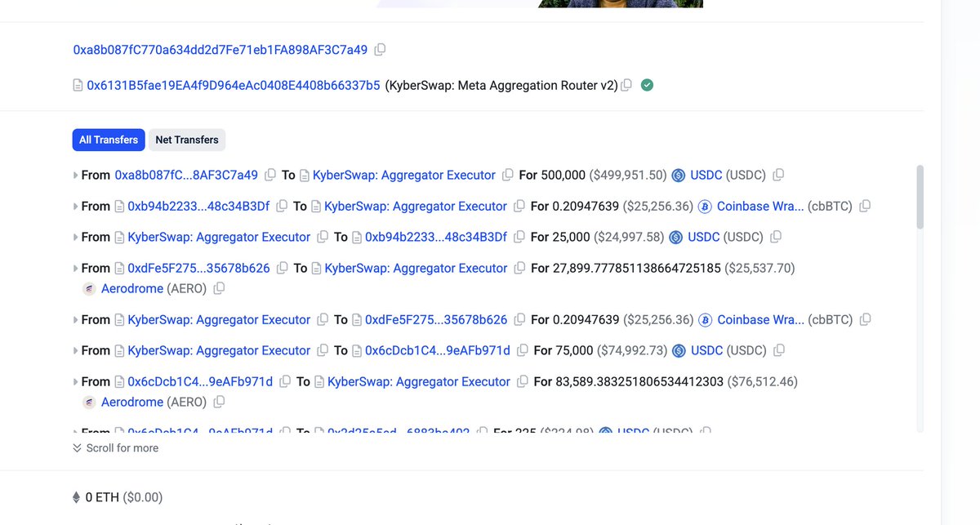Copy From address 0xb94b2233...48c34B3Df in $25,256.36 row
Viewport: 980px width, 525px height.
282,206
